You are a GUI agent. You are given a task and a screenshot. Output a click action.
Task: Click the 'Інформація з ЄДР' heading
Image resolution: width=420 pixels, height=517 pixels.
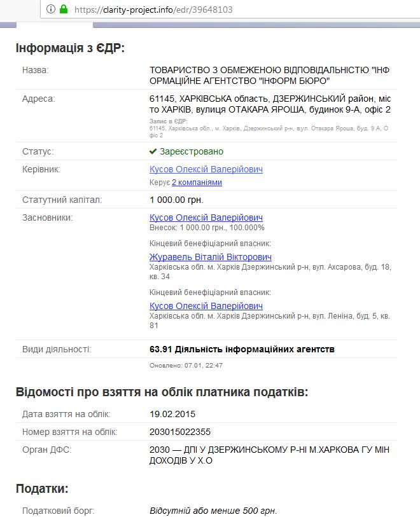click(70, 48)
